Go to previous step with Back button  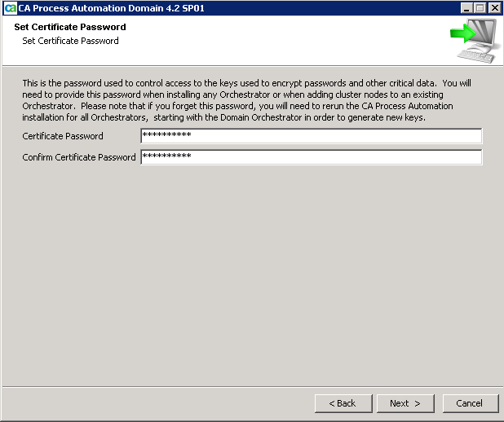pyautogui.click(x=343, y=403)
